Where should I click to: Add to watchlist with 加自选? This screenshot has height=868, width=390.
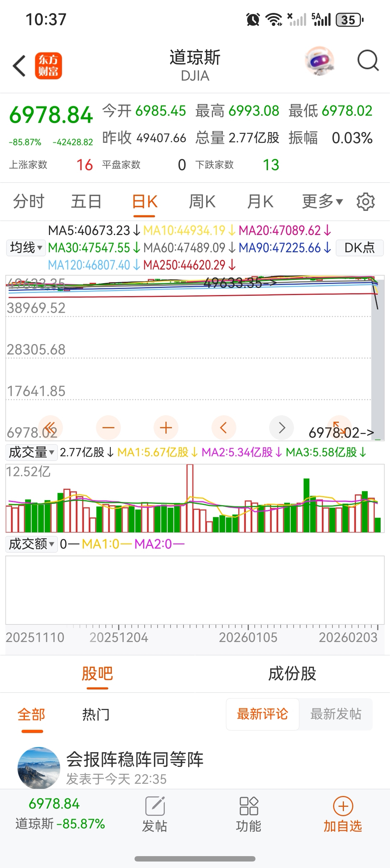click(343, 815)
